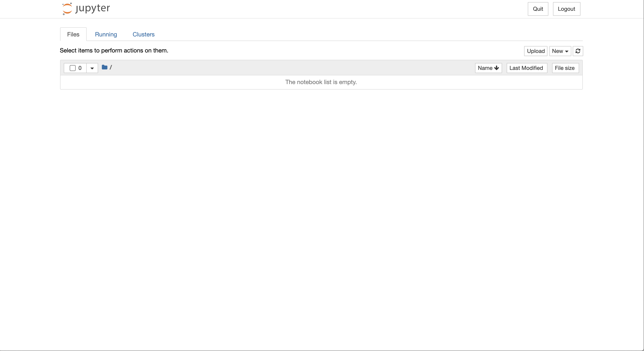Click the slash root breadcrumb path
Viewport: 644px width, 351px height.
pyautogui.click(x=111, y=67)
